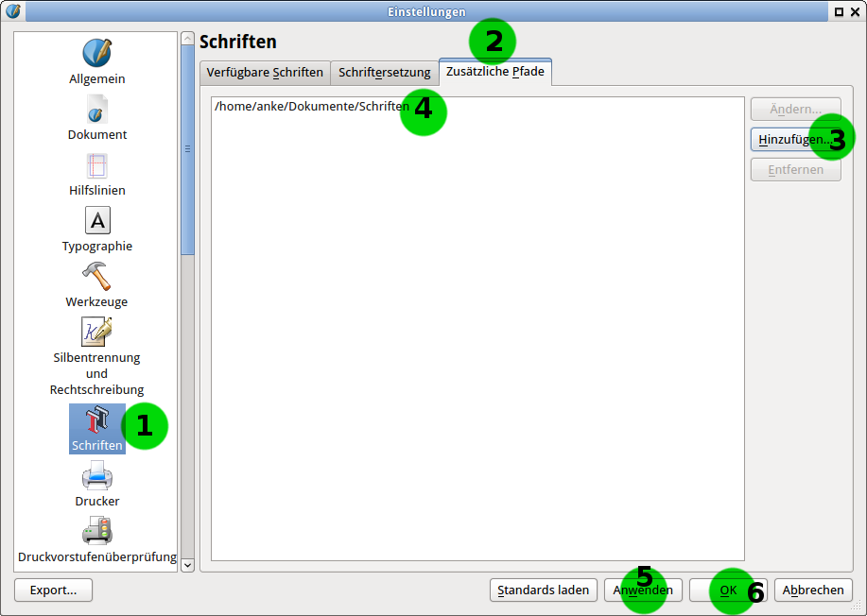Image resolution: width=867 pixels, height=616 pixels.
Task: Switch to Verfügbare Schriften tab
Action: [265, 72]
